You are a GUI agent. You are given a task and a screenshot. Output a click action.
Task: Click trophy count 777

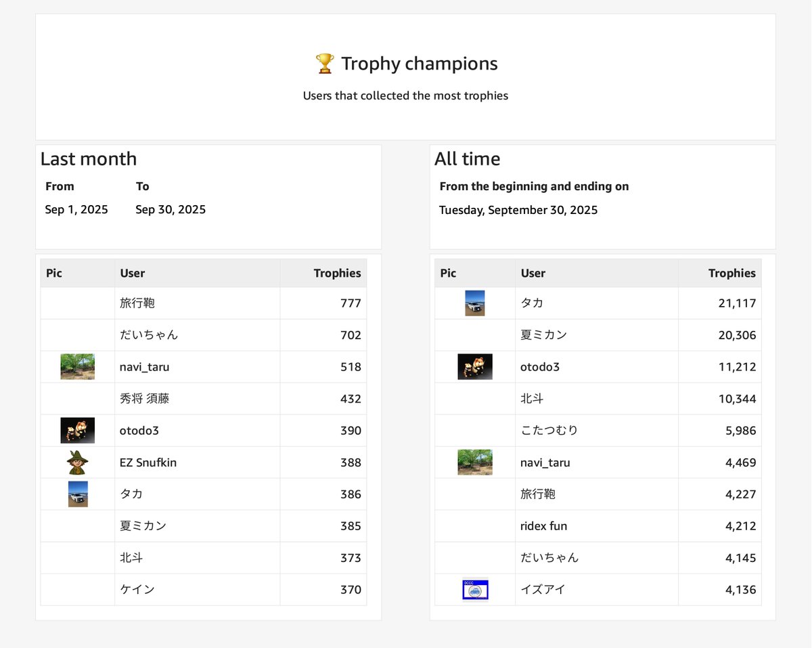click(x=351, y=303)
